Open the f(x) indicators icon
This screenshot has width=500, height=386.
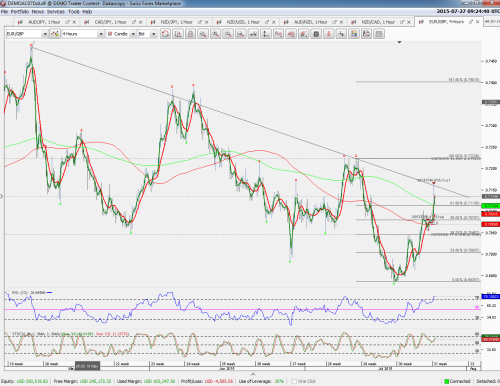[x=278, y=34]
